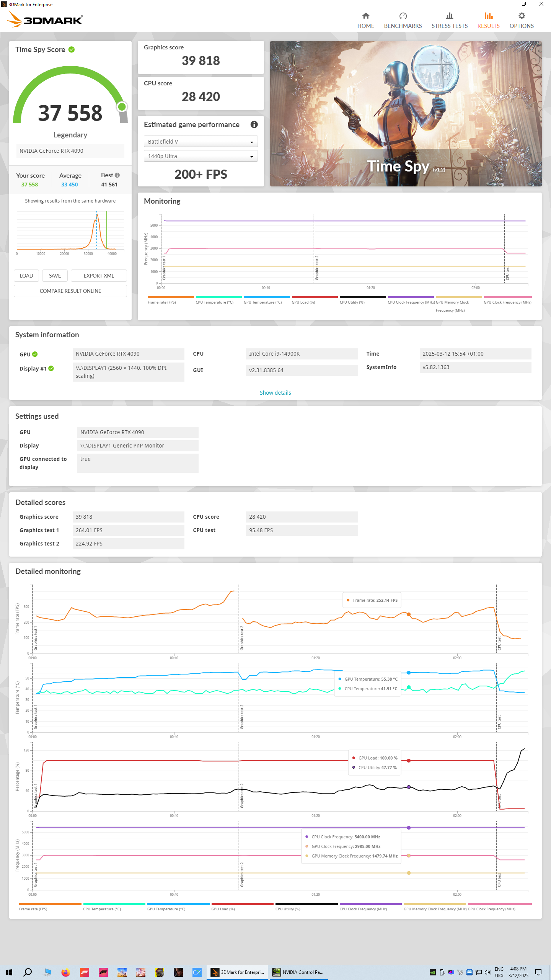Switch to the Results tab
The image size is (551, 980).
[x=488, y=20]
